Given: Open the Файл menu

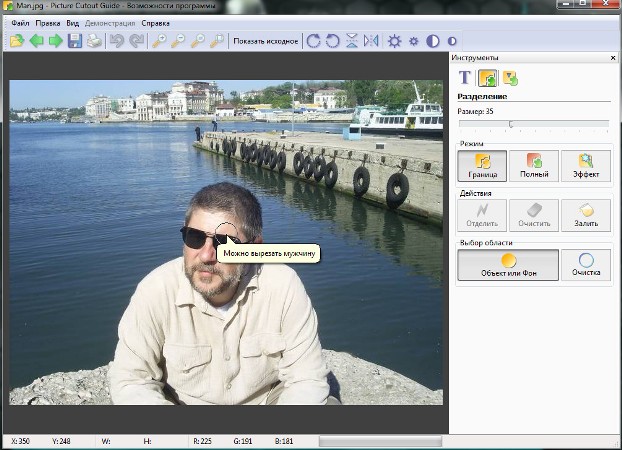Looking at the screenshot, I should click(20, 23).
